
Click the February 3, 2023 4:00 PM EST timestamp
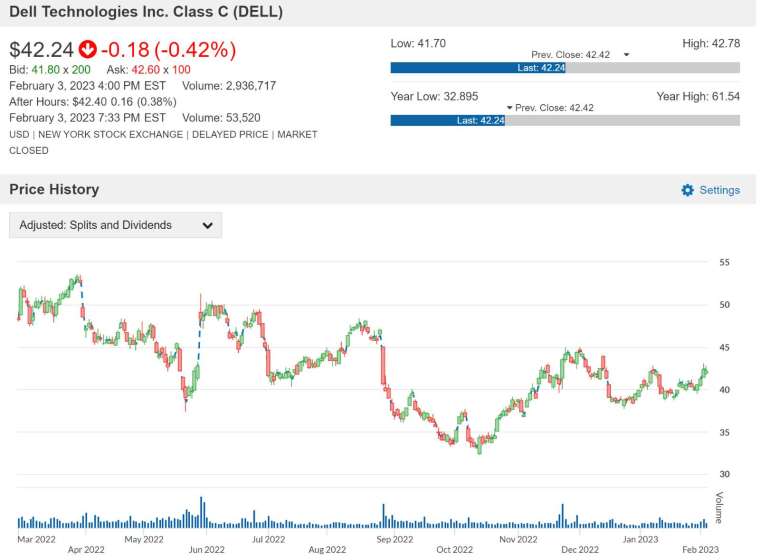(x=87, y=86)
